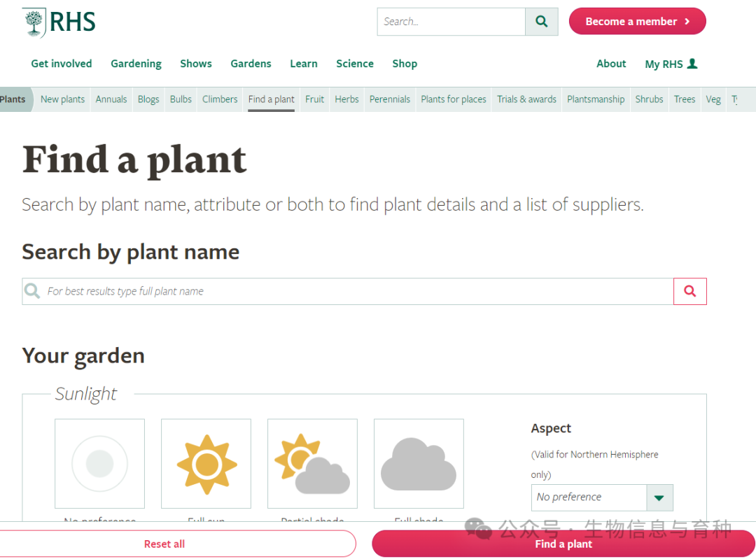756x559 pixels.
Task: Open the Aspect No preference dropdown
Action: pos(602,497)
